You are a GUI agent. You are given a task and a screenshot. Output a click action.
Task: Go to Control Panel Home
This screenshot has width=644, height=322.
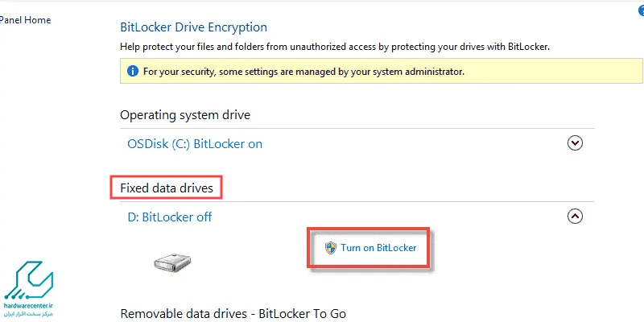pos(26,20)
